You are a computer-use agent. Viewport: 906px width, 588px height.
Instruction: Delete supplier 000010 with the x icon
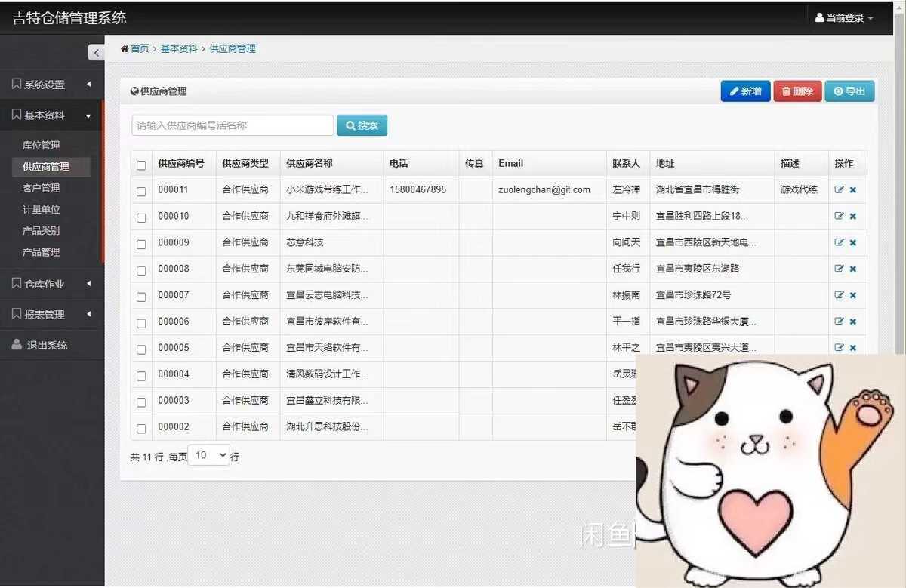click(x=853, y=217)
